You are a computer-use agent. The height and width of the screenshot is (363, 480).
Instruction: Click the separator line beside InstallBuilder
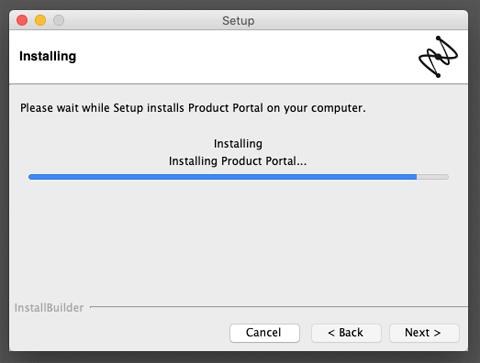click(279, 306)
